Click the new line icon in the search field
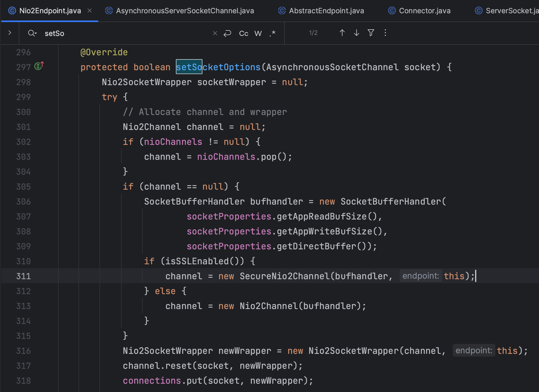Image resolution: width=539 pixels, height=392 pixels. click(227, 33)
